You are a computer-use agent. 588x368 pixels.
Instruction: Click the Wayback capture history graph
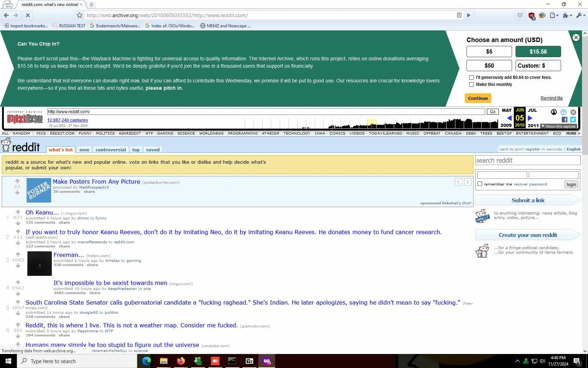point(371,123)
